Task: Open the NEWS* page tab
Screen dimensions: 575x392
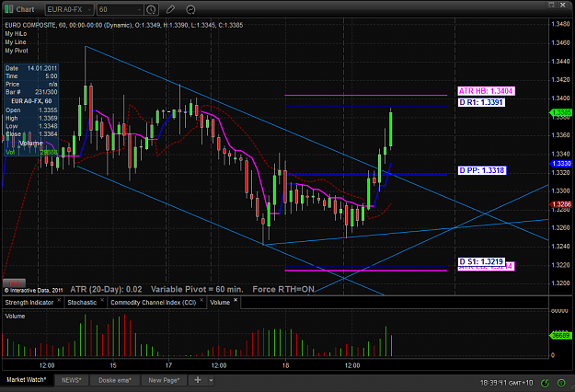Action: (72, 380)
